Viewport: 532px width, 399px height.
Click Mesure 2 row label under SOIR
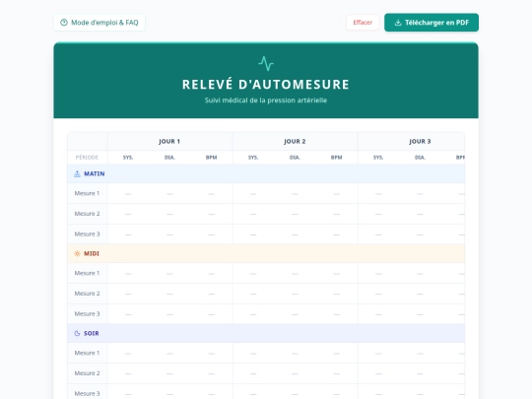(x=87, y=373)
